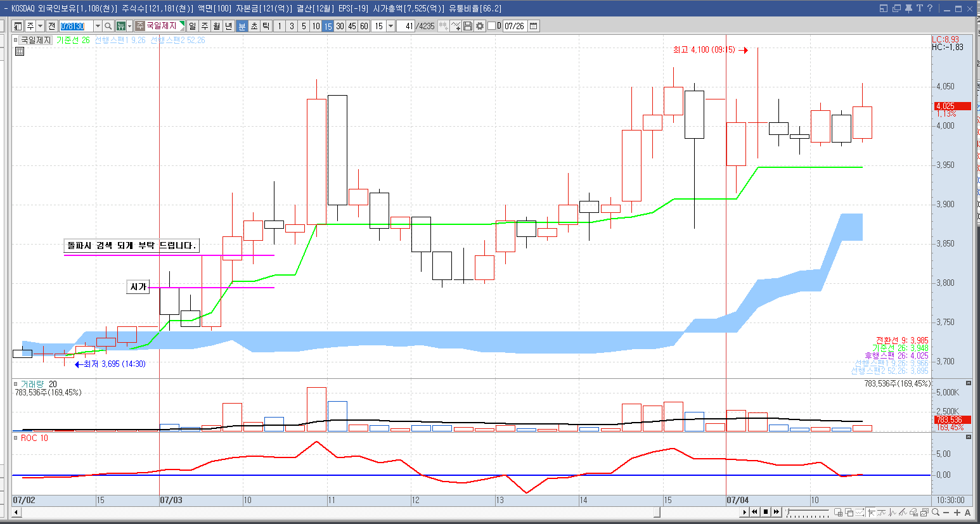This screenshot has height=524, width=980.
Task: Click the save chart floppy disk icon
Action: (x=468, y=26)
